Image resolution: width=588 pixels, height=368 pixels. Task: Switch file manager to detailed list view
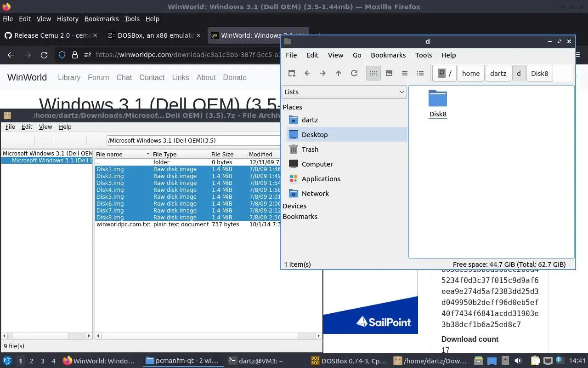(x=420, y=73)
